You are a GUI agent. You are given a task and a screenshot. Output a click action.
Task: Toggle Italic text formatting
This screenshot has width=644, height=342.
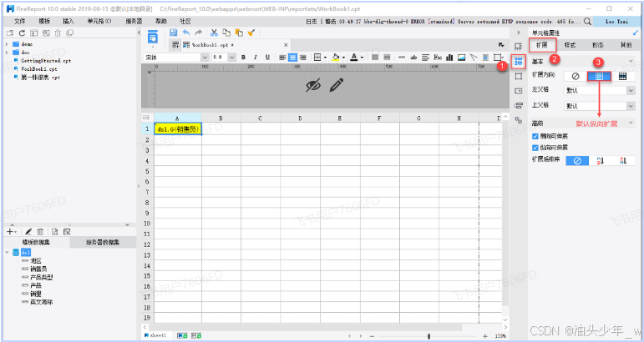click(x=255, y=58)
